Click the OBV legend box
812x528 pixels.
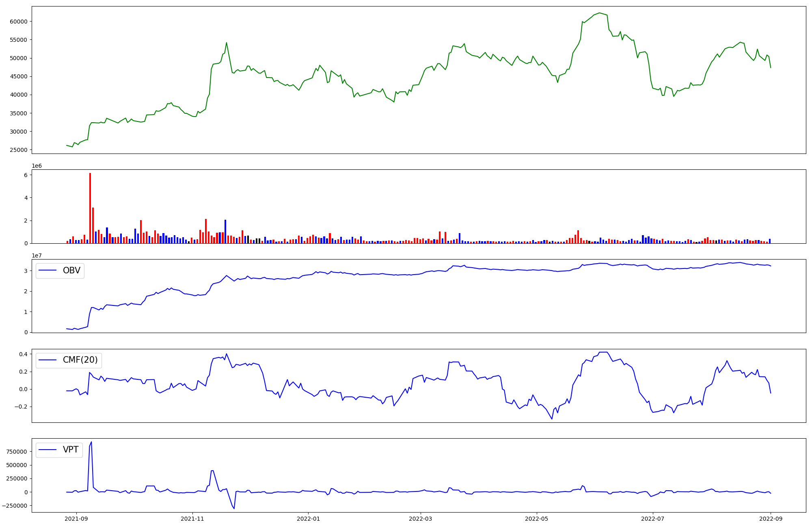pos(60,270)
